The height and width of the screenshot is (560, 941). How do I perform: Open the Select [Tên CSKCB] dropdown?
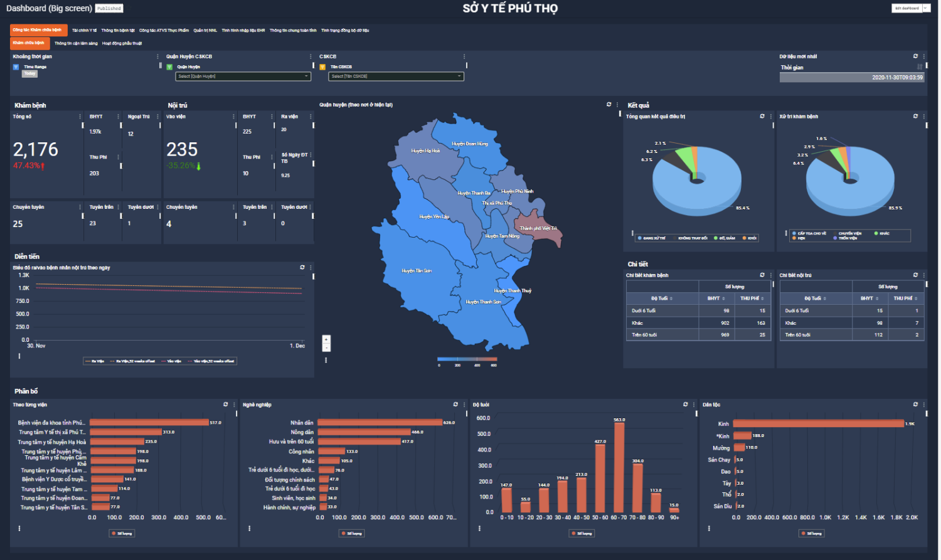point(396,77)
